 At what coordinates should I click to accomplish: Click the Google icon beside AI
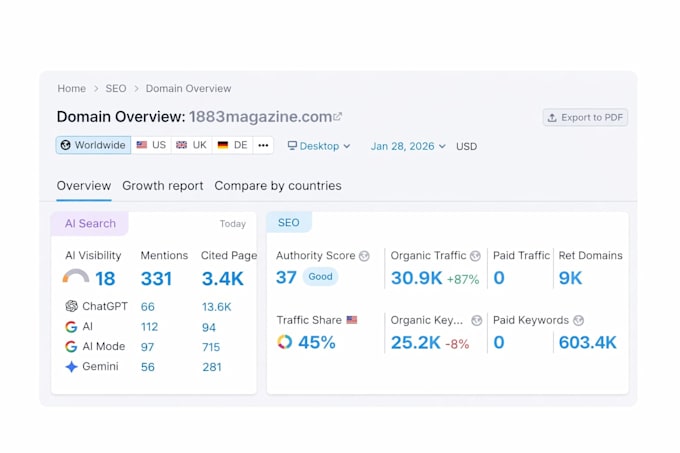(71, 326)
